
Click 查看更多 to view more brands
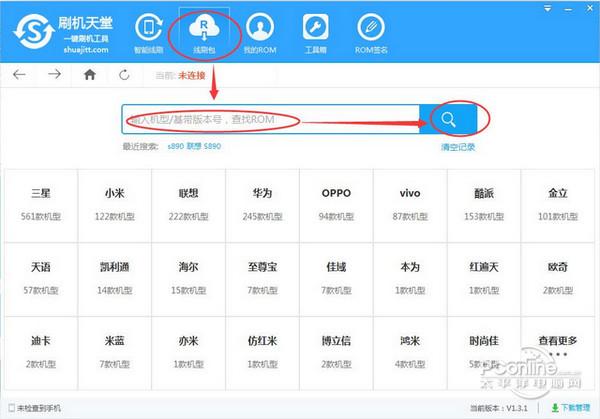pos(558,353)
